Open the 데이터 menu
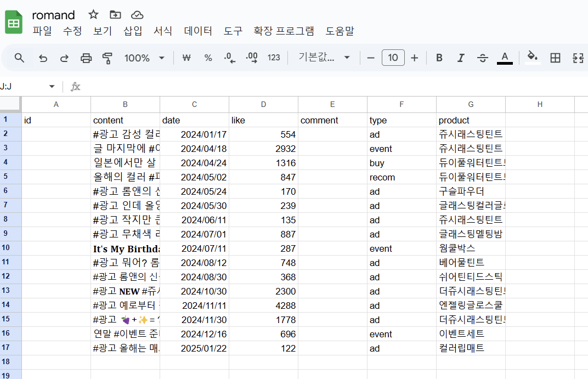Image resolution: width=588 pixels, height=379 pixels. coord(198,31)
